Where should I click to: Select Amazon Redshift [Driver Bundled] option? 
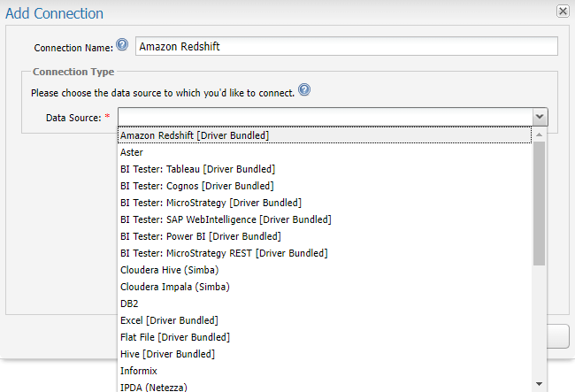pos(195,135)
